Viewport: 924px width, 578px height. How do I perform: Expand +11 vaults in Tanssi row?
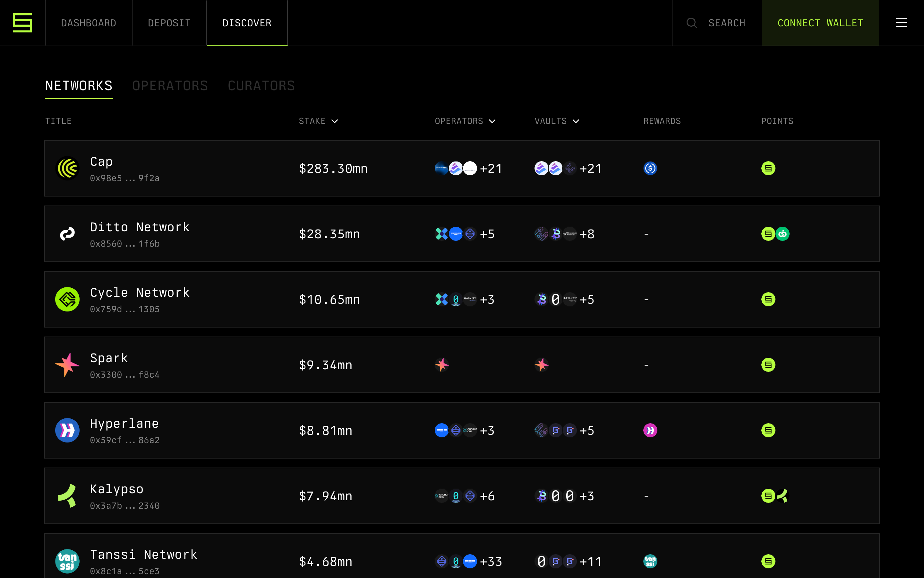tap(590, 561)
